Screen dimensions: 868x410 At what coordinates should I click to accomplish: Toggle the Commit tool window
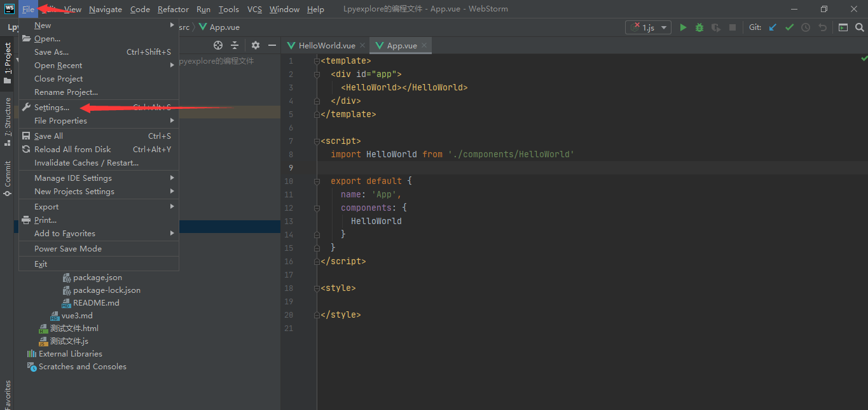click(x=7, y=178)
